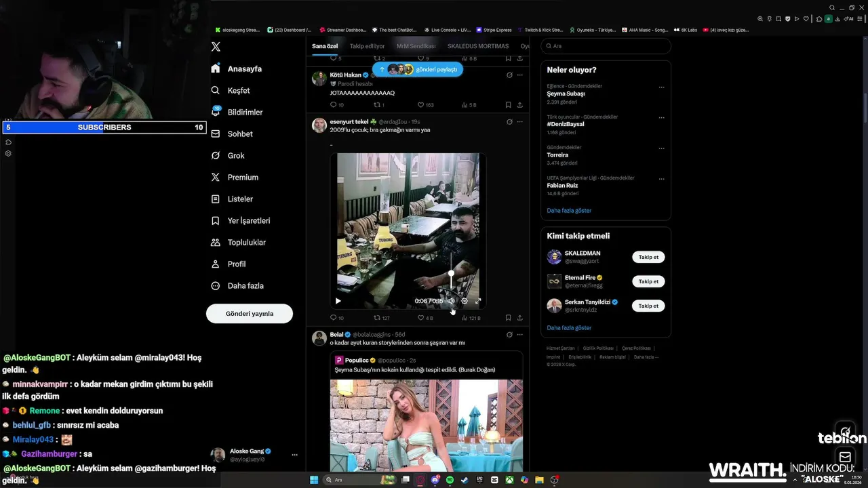The height and width of the screenshot is (488, 868).
Task: Mute the video using speaker icon
Action: pyautogui.click(x=451, y=301)
